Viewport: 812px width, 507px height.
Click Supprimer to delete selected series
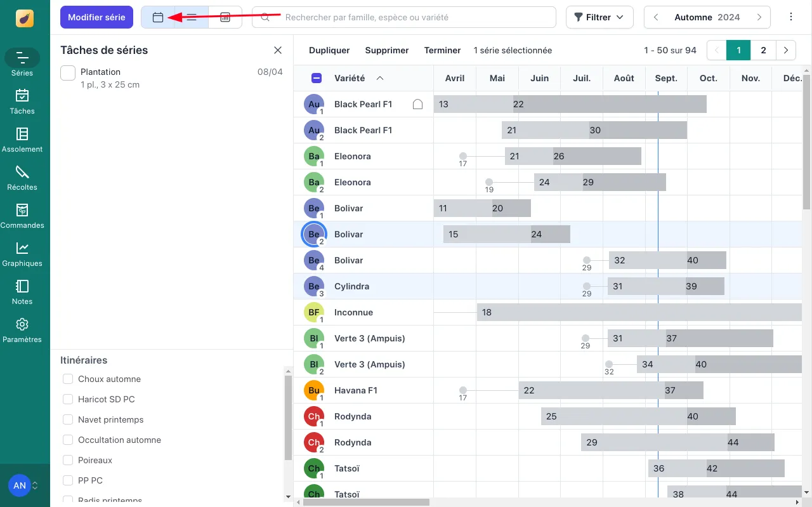[x=387, y=50]
